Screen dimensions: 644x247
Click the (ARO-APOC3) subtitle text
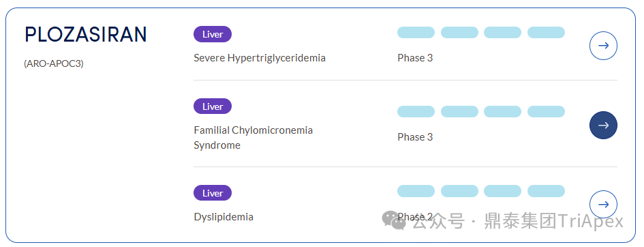pos(54,64)
